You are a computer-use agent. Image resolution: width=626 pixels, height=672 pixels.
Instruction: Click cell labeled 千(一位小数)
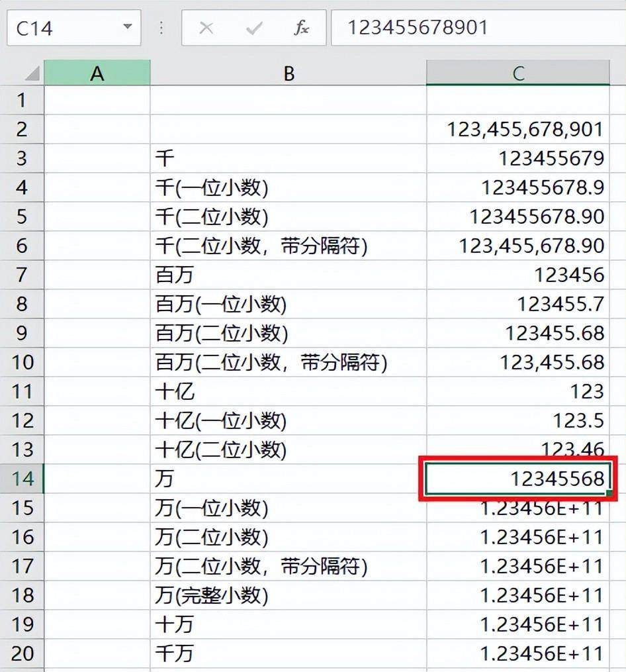[289, 188]
